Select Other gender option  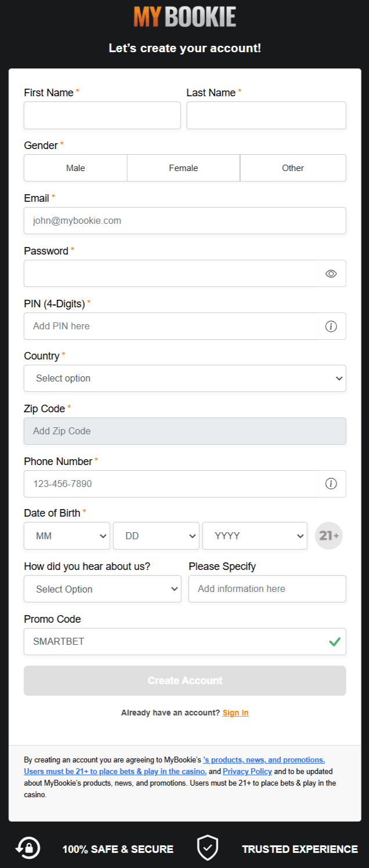(293, 168)
